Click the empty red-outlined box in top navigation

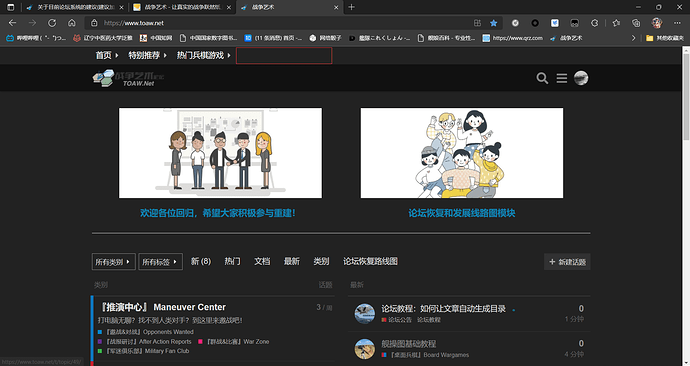point(284,55)
